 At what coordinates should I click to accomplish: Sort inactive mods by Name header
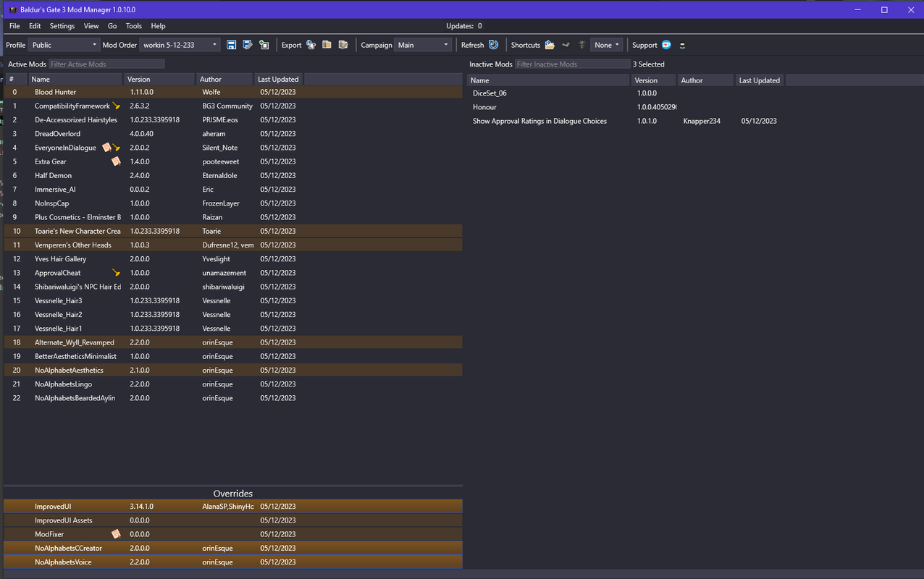[549, 80]
